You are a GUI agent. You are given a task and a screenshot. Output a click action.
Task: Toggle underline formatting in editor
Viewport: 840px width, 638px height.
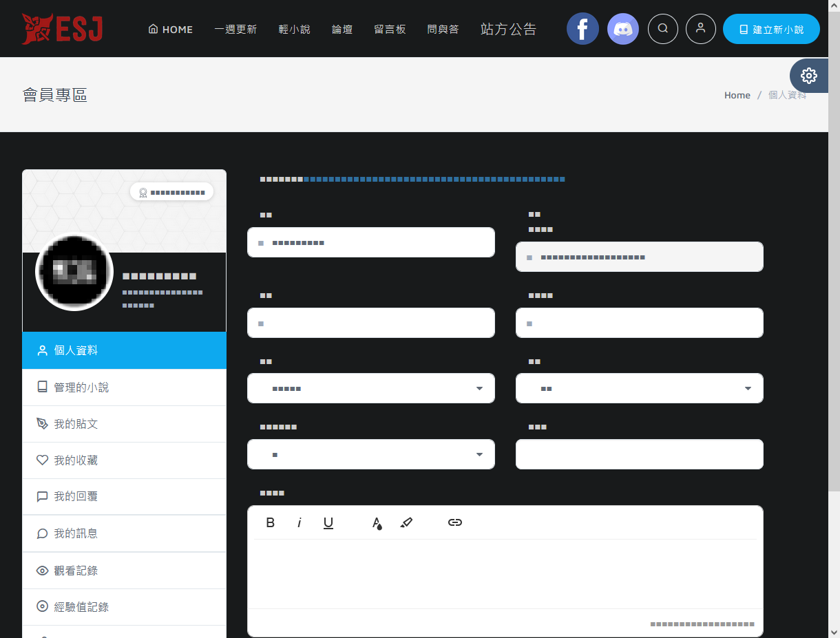click(328, 523)
